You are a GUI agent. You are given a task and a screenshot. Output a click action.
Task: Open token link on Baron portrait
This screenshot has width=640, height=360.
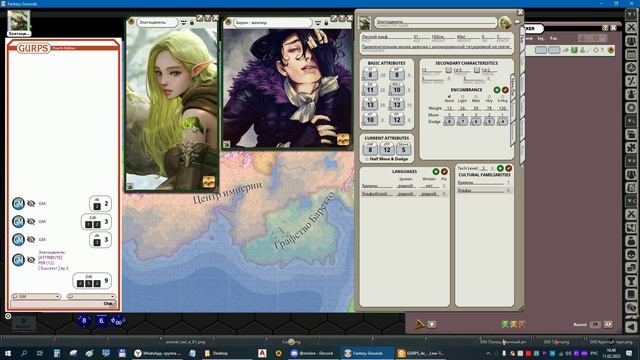pyautogui.click(x=343, y=139)
